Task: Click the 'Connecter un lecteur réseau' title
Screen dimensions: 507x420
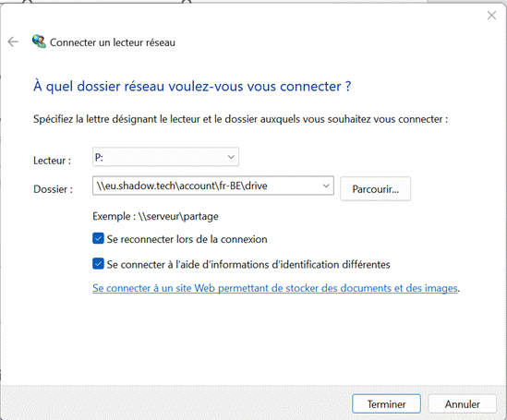Action: [113, 42]
